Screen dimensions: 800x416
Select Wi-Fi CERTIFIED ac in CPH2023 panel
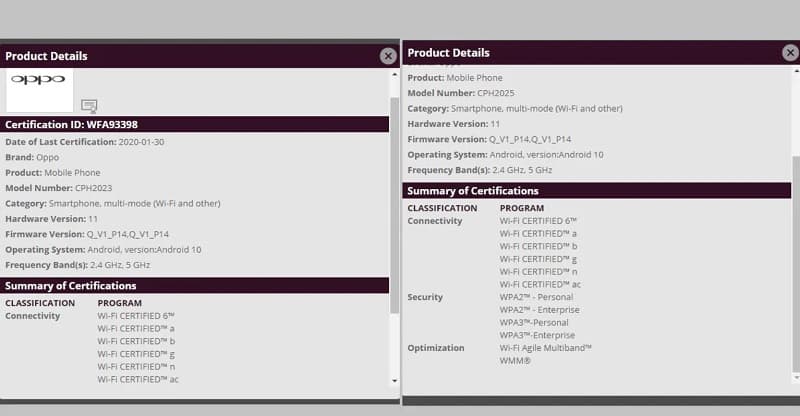[138, 379]
